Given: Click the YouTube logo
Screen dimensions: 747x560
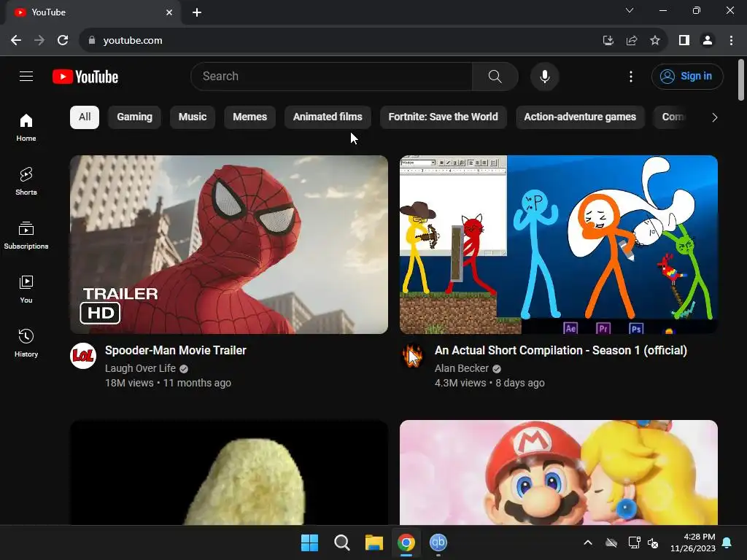Looking at the screenshot, I should [85, 77].
